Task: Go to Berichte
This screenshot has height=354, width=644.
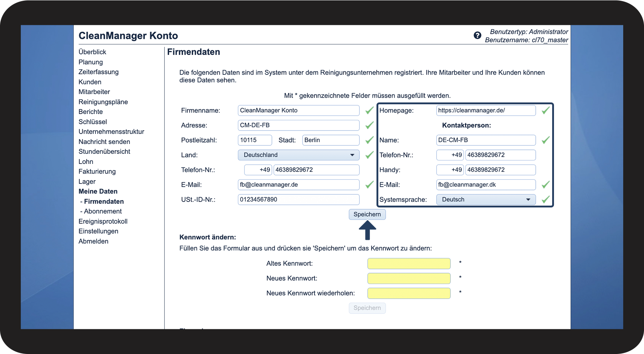Action: (x=91, y=112)
